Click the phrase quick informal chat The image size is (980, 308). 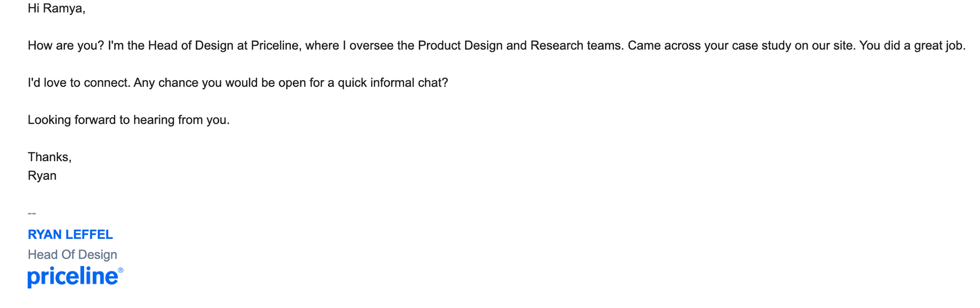tap(393, 83)
